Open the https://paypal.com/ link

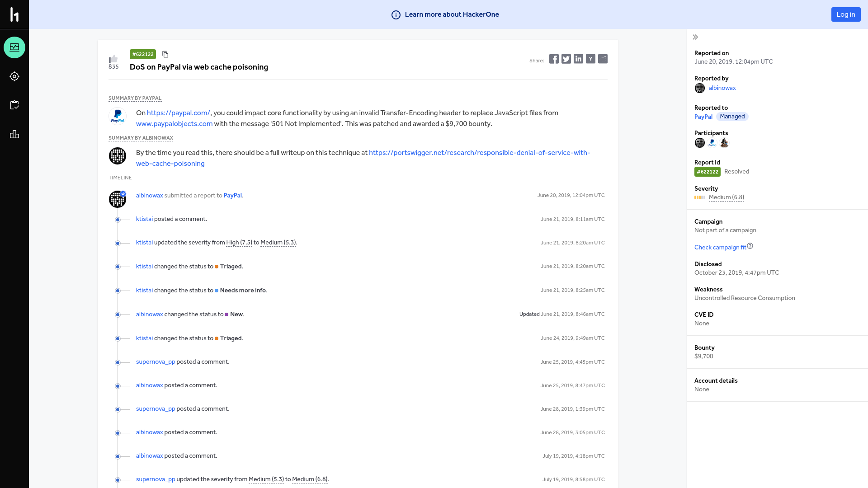pyautogui.click(x=179, y=113)
